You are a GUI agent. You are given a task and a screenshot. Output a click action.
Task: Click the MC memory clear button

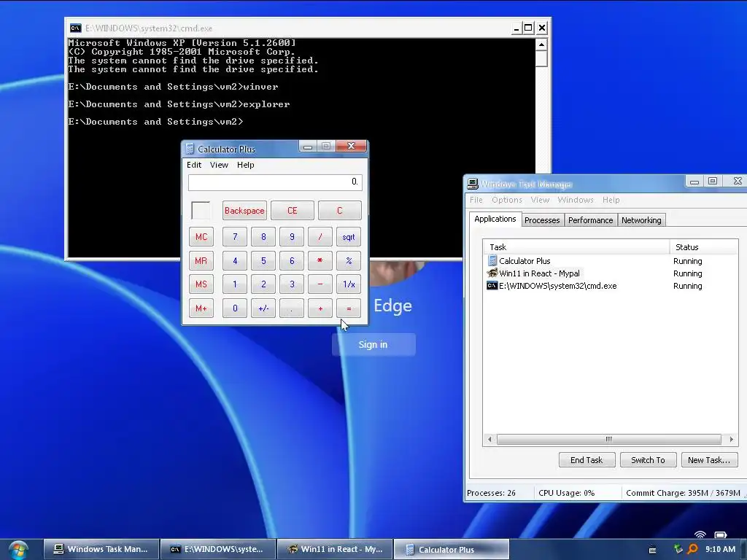(201, 237)
